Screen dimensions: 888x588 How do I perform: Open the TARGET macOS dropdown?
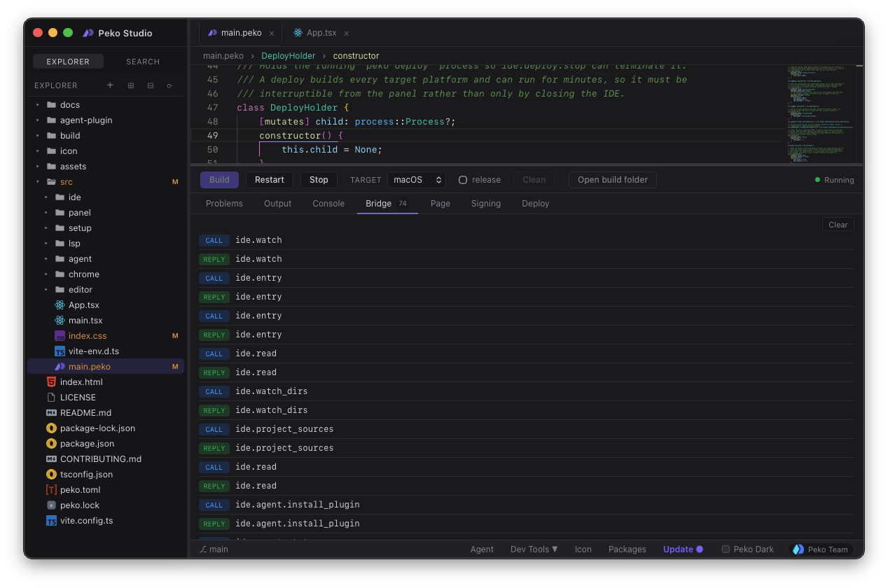pyautogui.click(x=417, y=180)
